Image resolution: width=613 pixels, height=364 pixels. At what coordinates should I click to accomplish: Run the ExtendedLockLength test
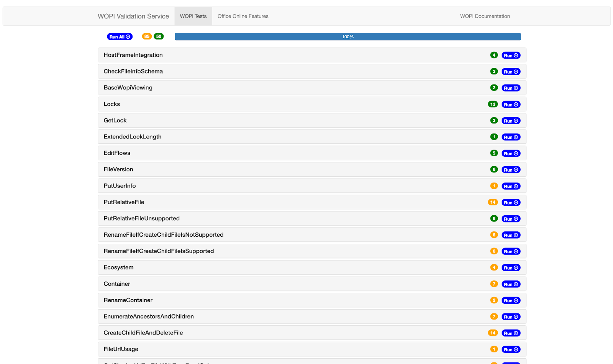(x=511, y=137)
